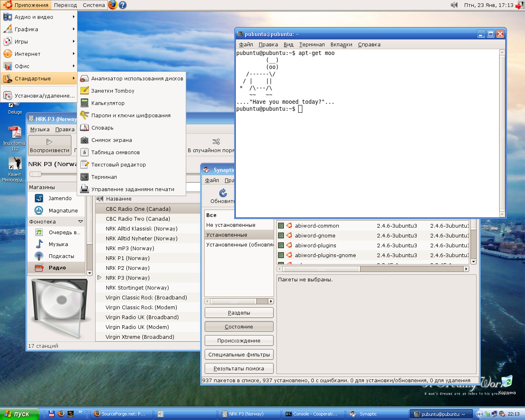Toggle status box for abiword-plugins package
The image size is (525, 420).
[281, 245]
